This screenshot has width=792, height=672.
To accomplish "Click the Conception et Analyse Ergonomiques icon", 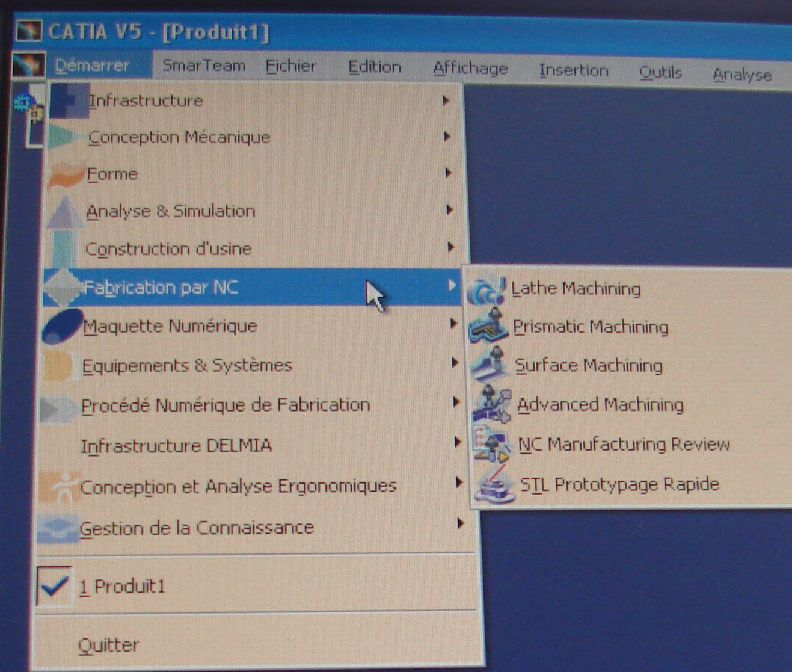I will tap(59, 487).
